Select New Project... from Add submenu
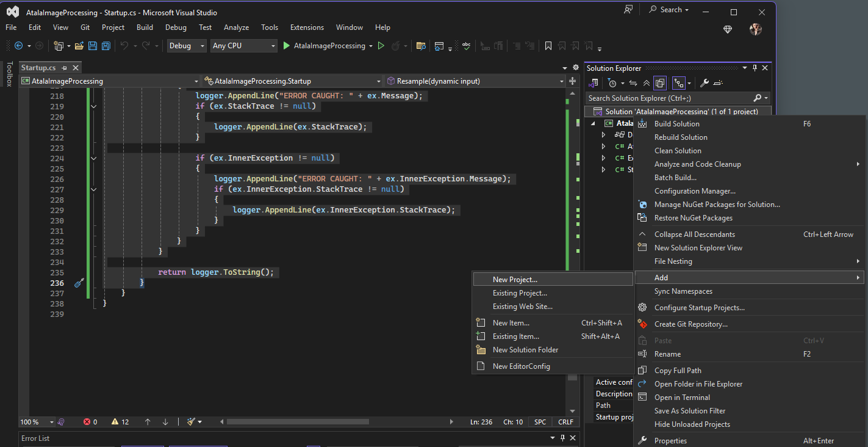 pyautogui.click(x=515, y=280)
